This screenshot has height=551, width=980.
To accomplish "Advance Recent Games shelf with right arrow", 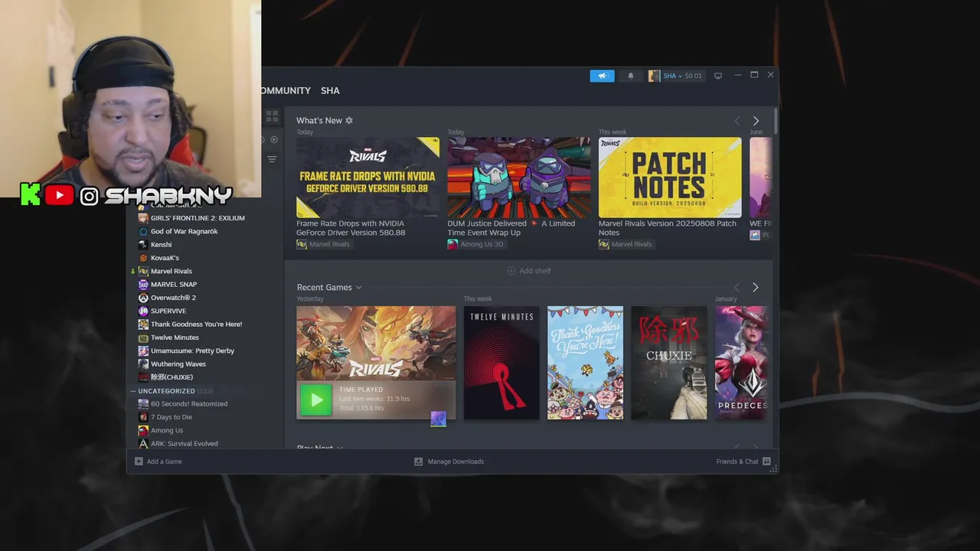I will click(x=755, y=287).
